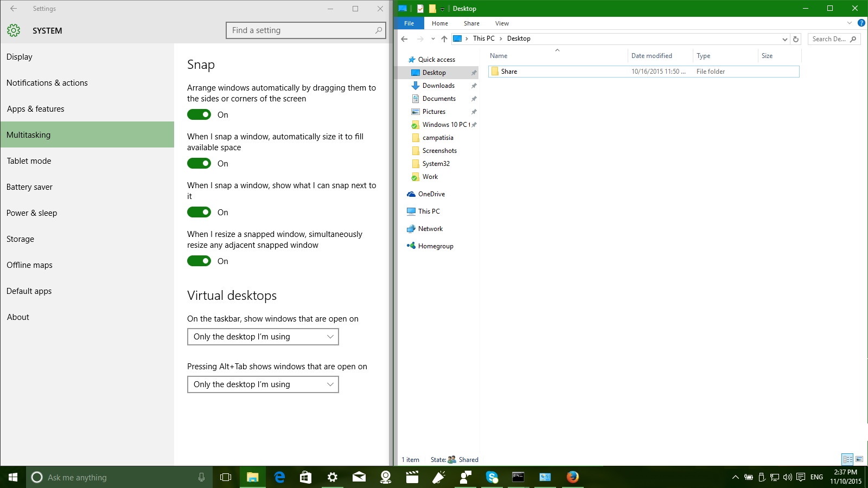Open Tablet mode settings page
Screen dimensions: 868x488
pos(87,160)
